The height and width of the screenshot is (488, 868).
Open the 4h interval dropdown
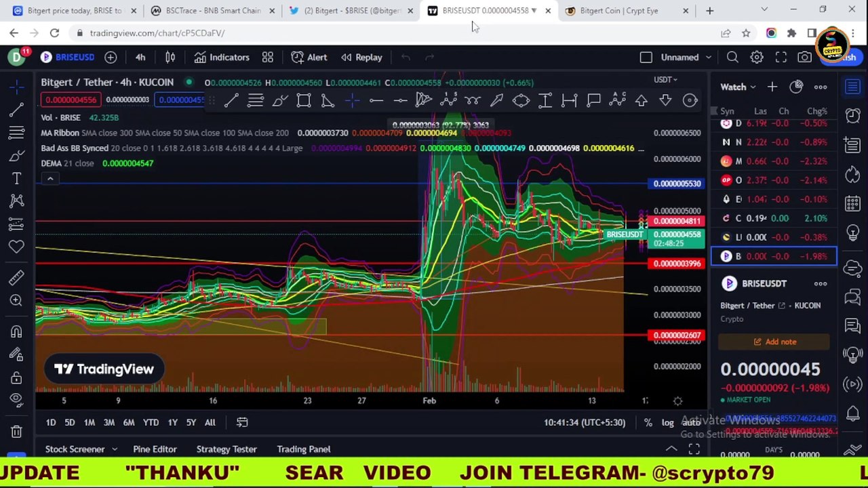click(x=140, y=57)
